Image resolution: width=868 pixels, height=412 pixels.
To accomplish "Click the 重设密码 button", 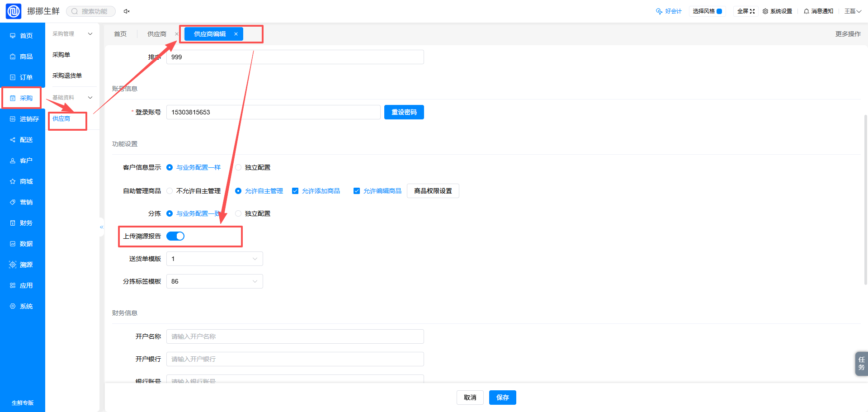I will pos(404,112).
